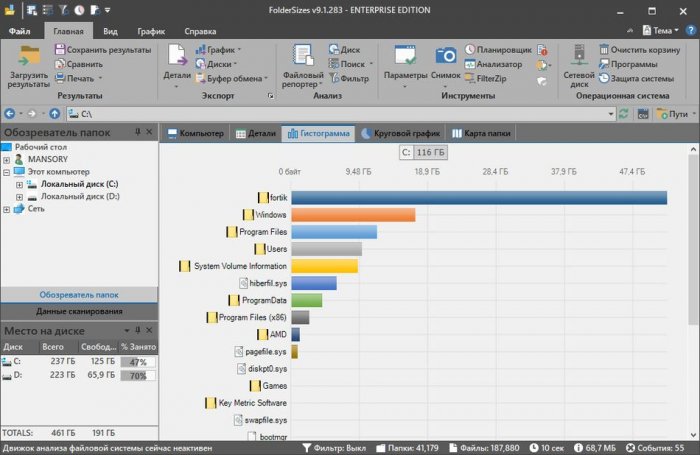Click the Disk (Диск) analysis icon
The image size is (700, 455).
click(x=333, y=50)
